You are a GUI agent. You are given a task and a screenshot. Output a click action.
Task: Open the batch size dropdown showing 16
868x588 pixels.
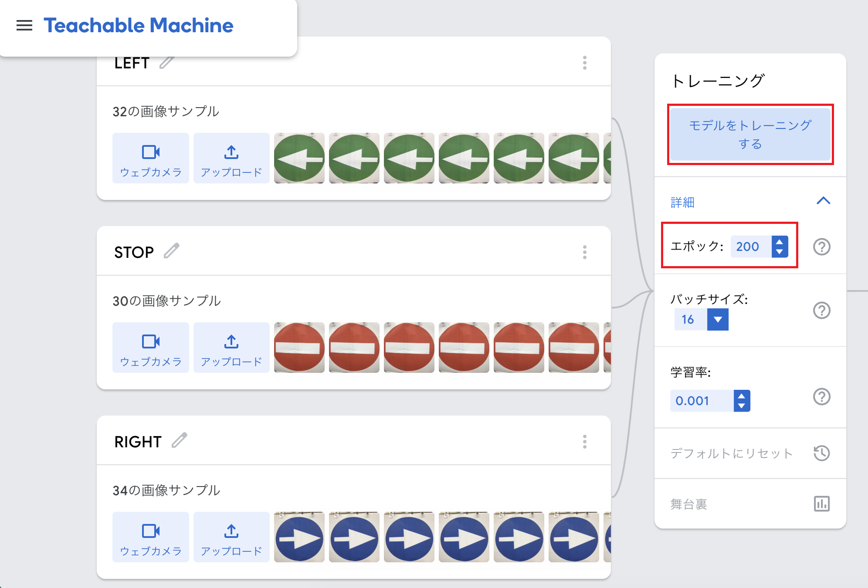[x=718, y=320]
